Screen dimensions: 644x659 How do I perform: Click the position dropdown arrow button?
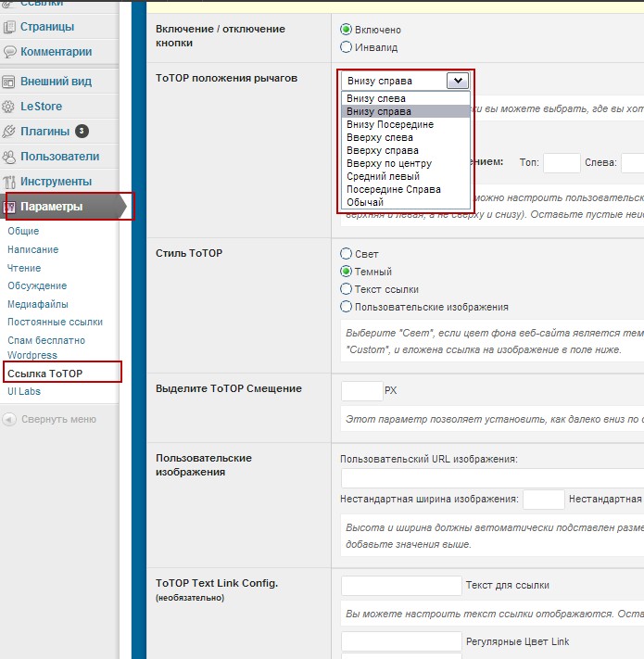pos(458,81)
